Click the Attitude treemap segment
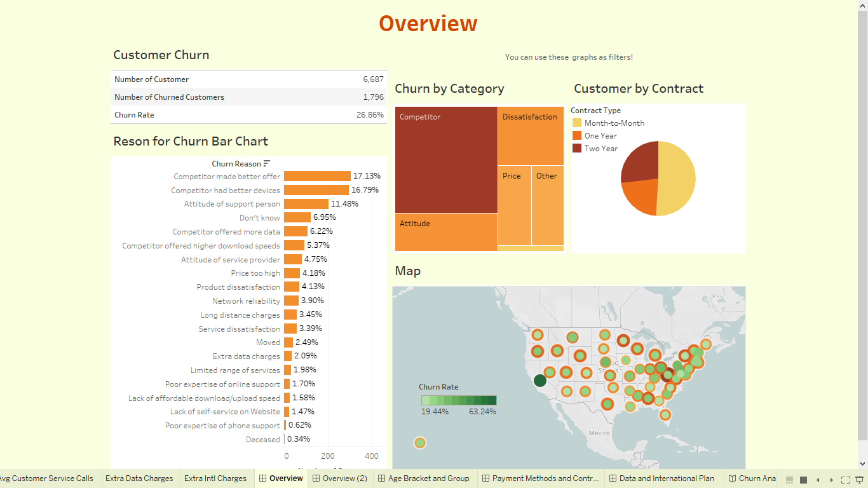This screenshot has width=868, height=488. point(446,234)
